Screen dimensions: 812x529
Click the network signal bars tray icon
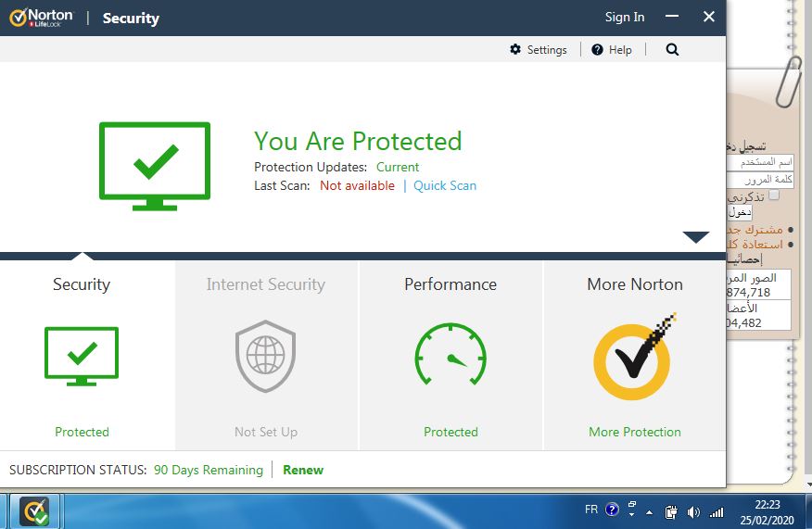coord(717,512)
